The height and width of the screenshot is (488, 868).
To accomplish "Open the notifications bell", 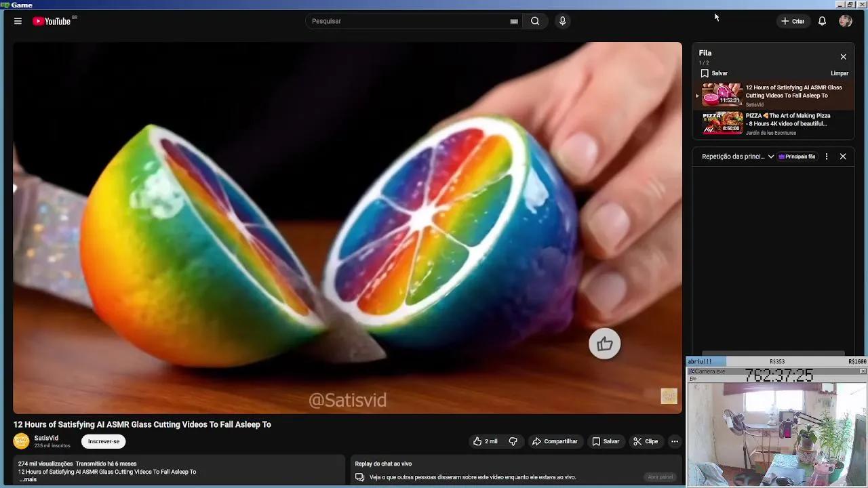I will pos(821,21).
